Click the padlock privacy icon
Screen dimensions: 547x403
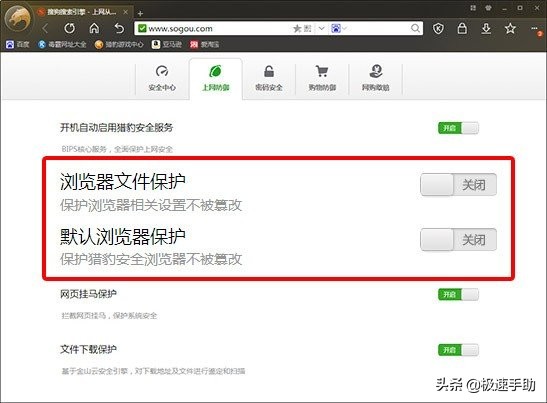click(x=462, y=28)
